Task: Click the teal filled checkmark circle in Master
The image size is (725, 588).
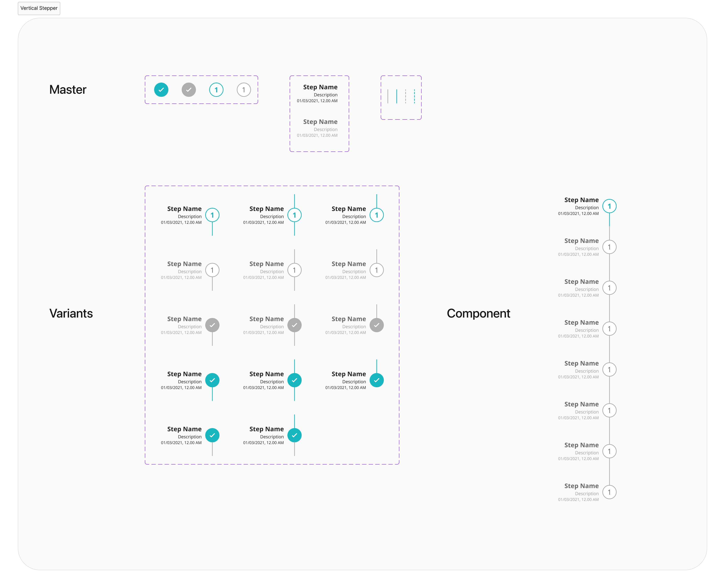Action: 161,90
